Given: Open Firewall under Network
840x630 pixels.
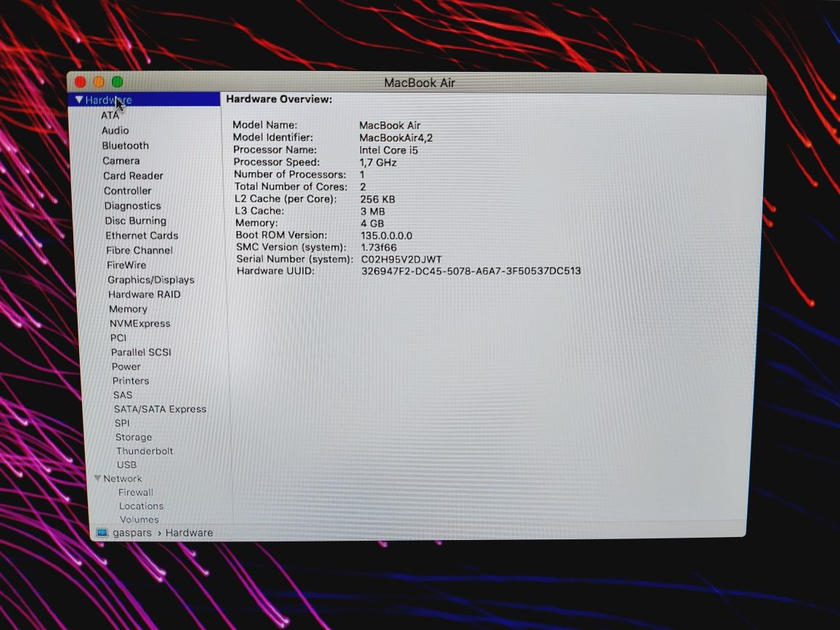Looking at the screenshot, I should [x=136, y=493].
